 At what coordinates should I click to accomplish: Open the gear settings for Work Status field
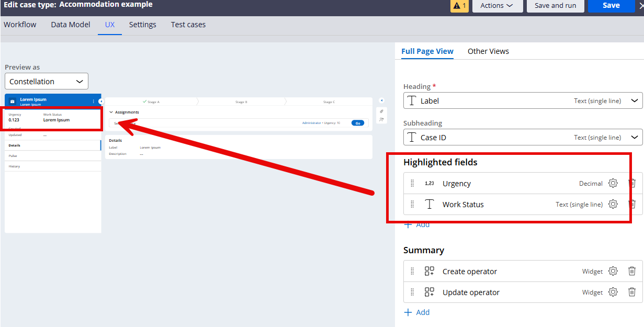click(613, 204)
